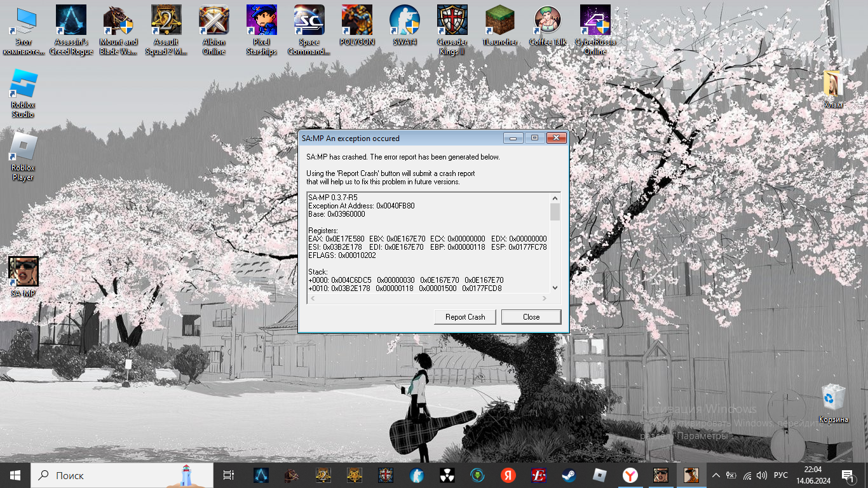Switch the РУС input language indicator

coord(781,475)
